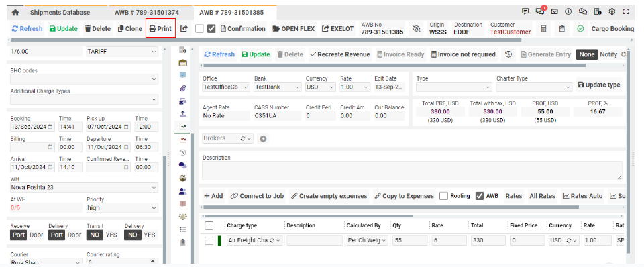The height and width of the screenshot is (267, 644).
Task: Open the Bank TestBank dropdown
Action: [x=278, y=87]
